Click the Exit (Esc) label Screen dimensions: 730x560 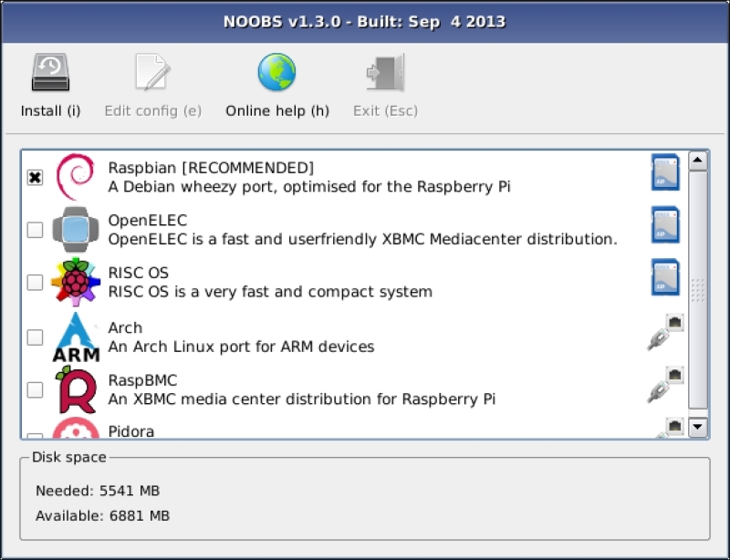click(385, 111)
